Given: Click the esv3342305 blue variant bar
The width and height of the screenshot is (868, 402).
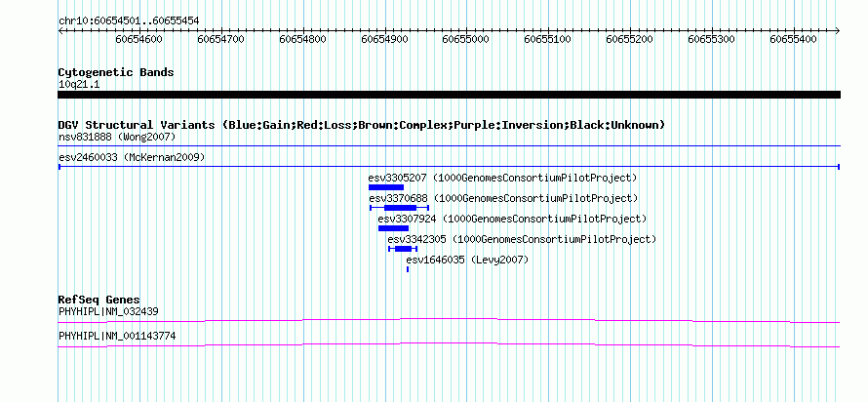Looking at the screenshot, I should coord(403,249).
